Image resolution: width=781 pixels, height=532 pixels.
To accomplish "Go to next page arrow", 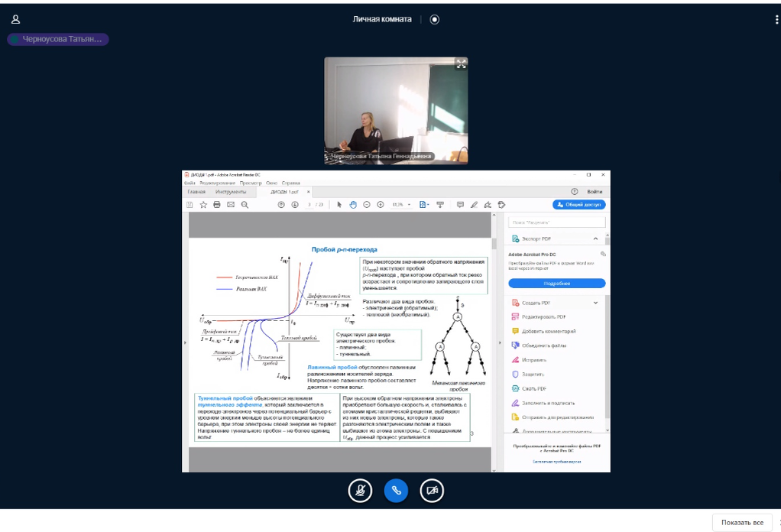I will tap(295, 205).
